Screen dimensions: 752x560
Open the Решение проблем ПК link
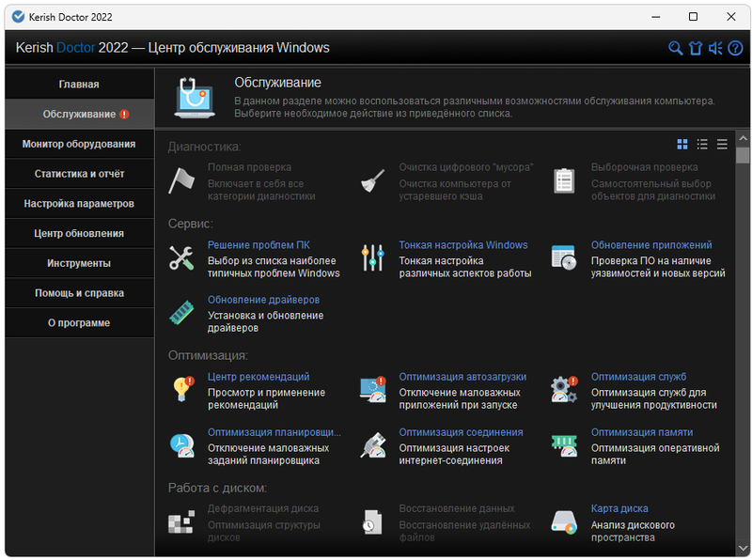[258, 245]
